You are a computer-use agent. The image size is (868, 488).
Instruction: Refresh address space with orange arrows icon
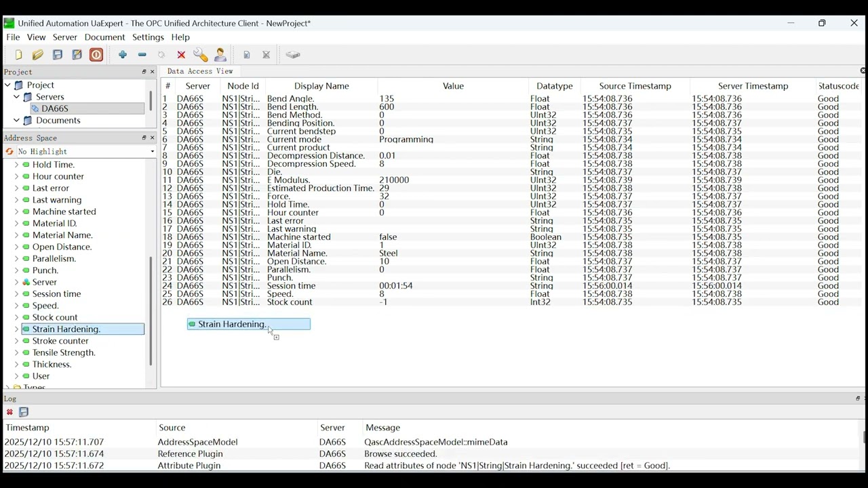tap(9, 152)
